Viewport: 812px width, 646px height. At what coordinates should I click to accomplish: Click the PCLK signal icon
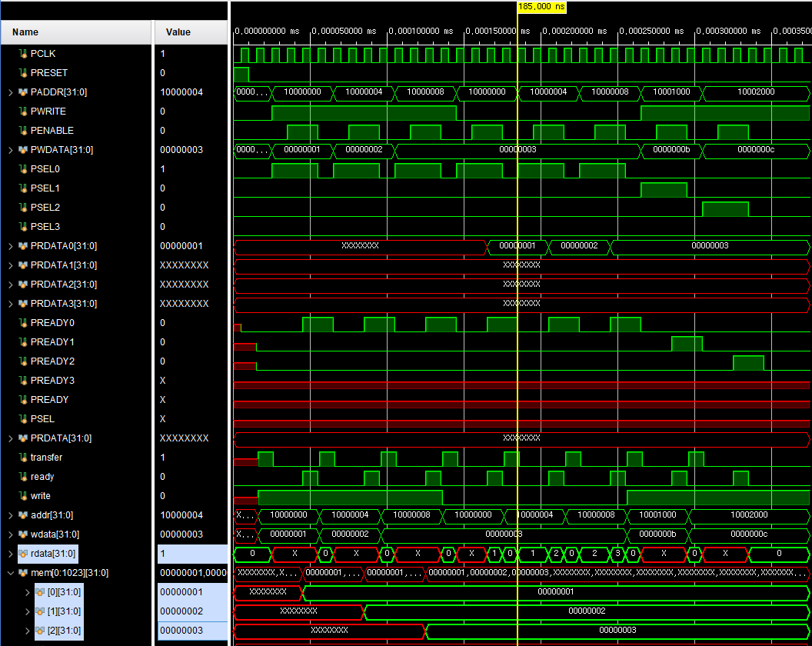tap(23, 54)
